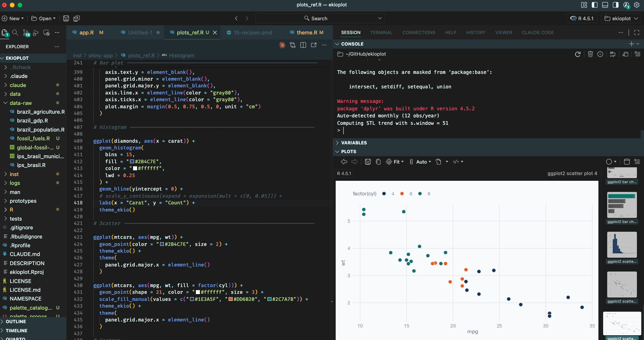The height and width of the screenshot is (340, 644).
Task: Toggle the bottom panel visibility
Action: [605, 5]
